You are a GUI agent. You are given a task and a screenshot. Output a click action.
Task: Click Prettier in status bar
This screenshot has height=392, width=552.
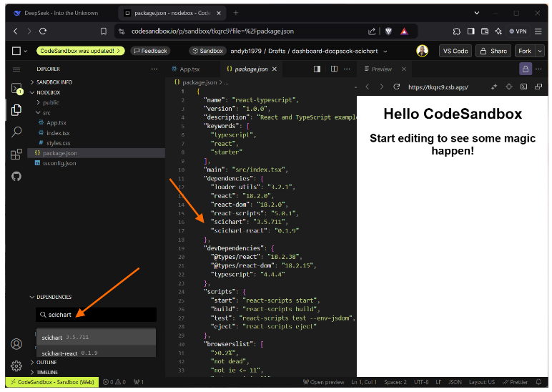(x=515, y=382)
